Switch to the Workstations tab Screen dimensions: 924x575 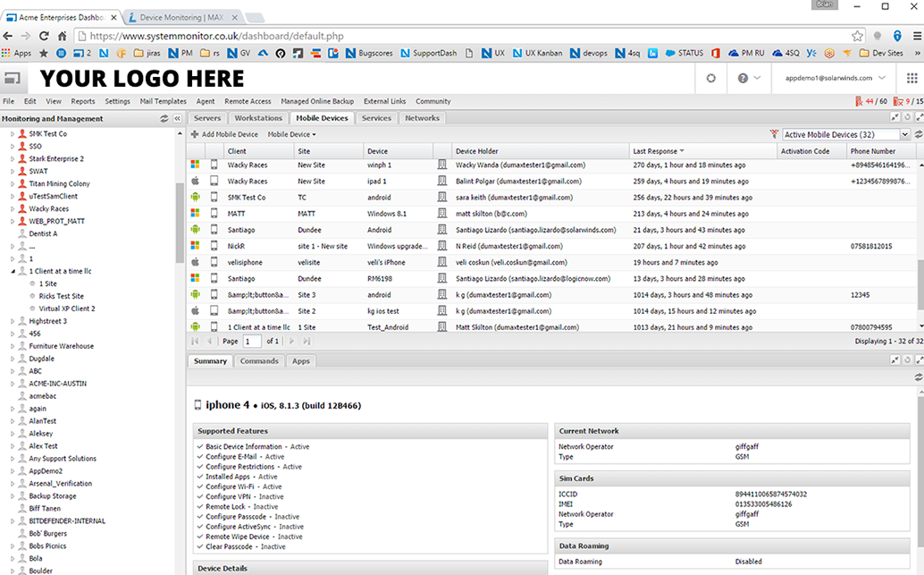pyautogui.click(x=258, y=118)
